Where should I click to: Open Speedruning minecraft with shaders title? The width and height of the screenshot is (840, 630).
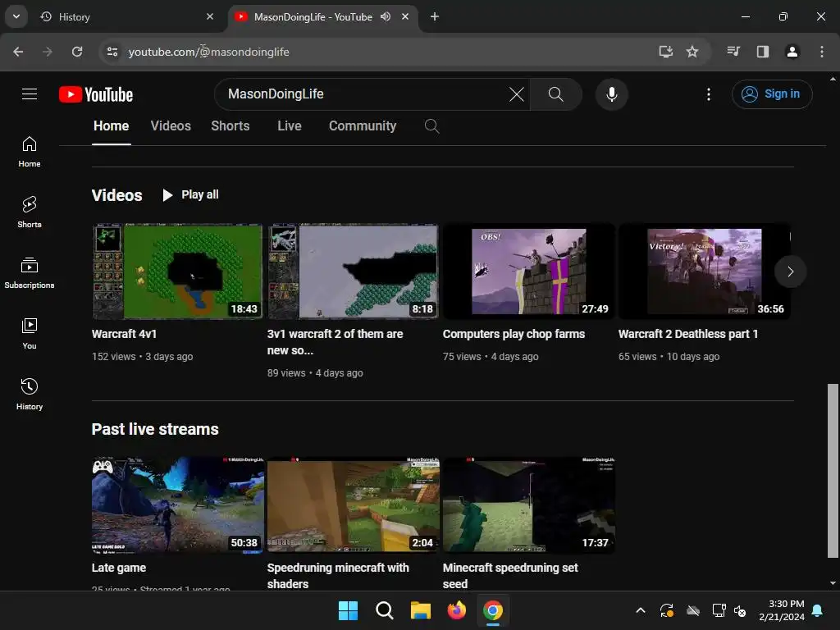[337, 576]
